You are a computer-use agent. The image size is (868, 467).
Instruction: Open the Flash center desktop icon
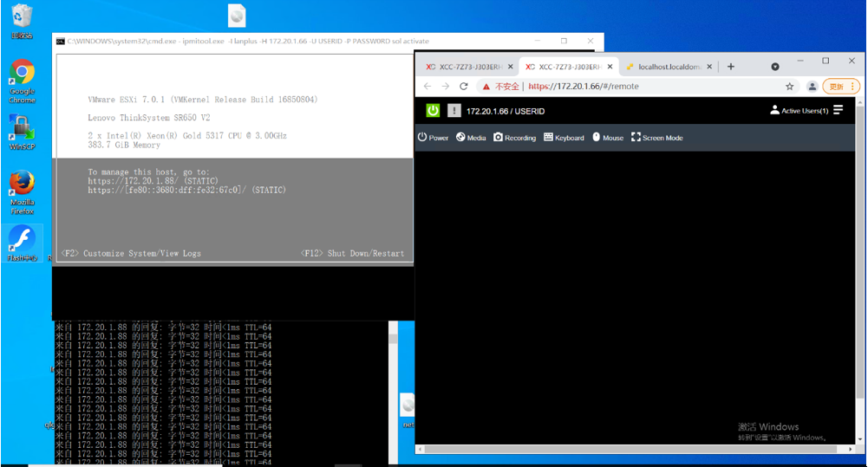coord(22,243)
